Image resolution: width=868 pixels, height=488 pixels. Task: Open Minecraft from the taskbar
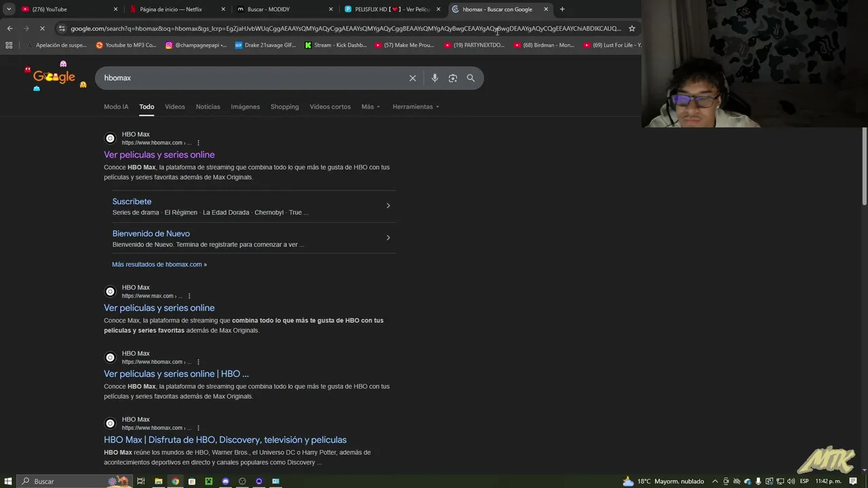click(x=209, y=481)
